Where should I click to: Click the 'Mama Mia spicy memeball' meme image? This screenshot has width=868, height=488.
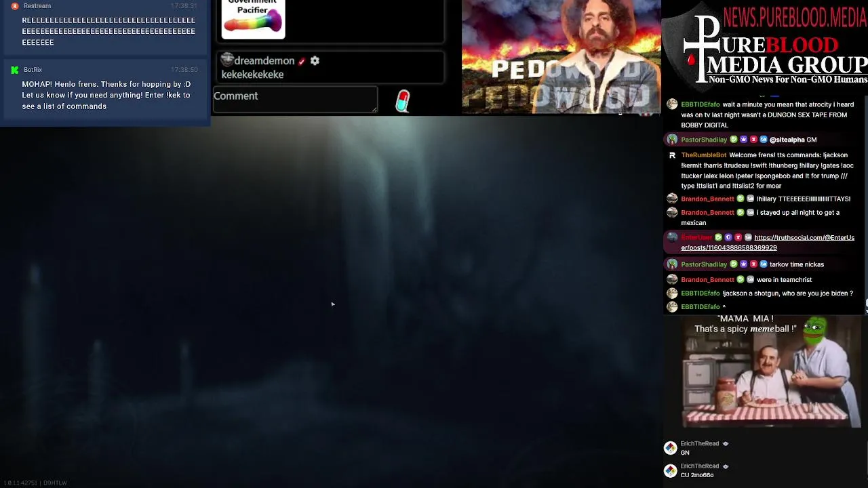[x=772, y=371]
